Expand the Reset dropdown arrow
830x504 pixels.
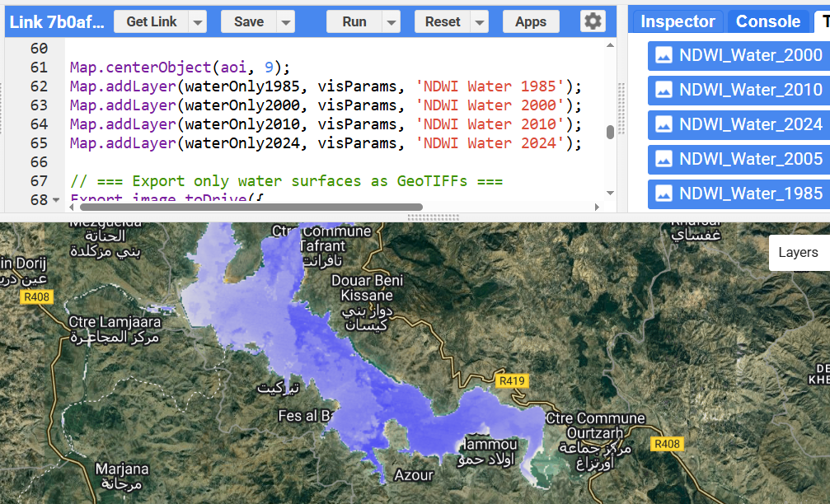tap(479, 22)
